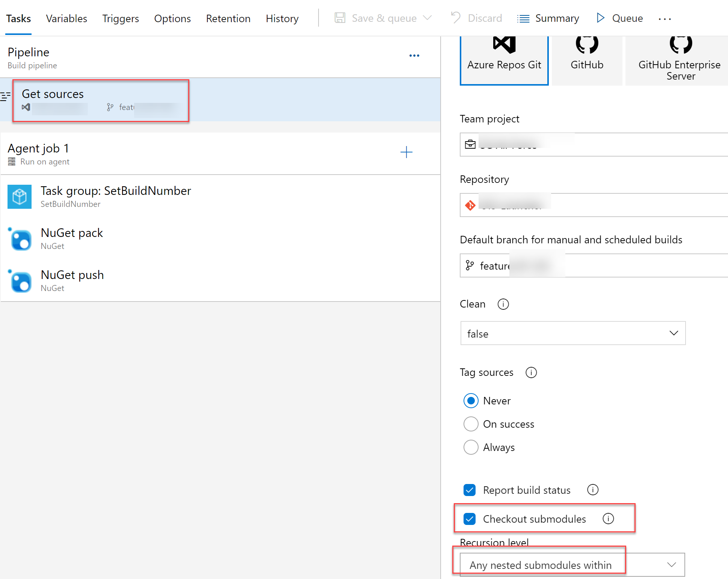Select GitHub Enterprise Server source
The height and width of the screenshot is (579, 728).
tap(679, 58)
